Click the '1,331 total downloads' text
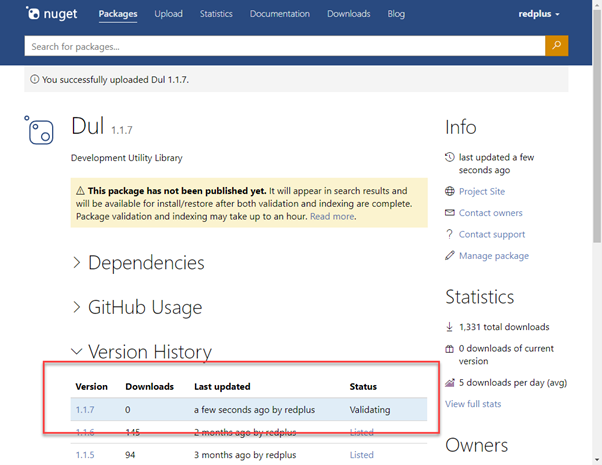602x465 pixels. point(504,327)
